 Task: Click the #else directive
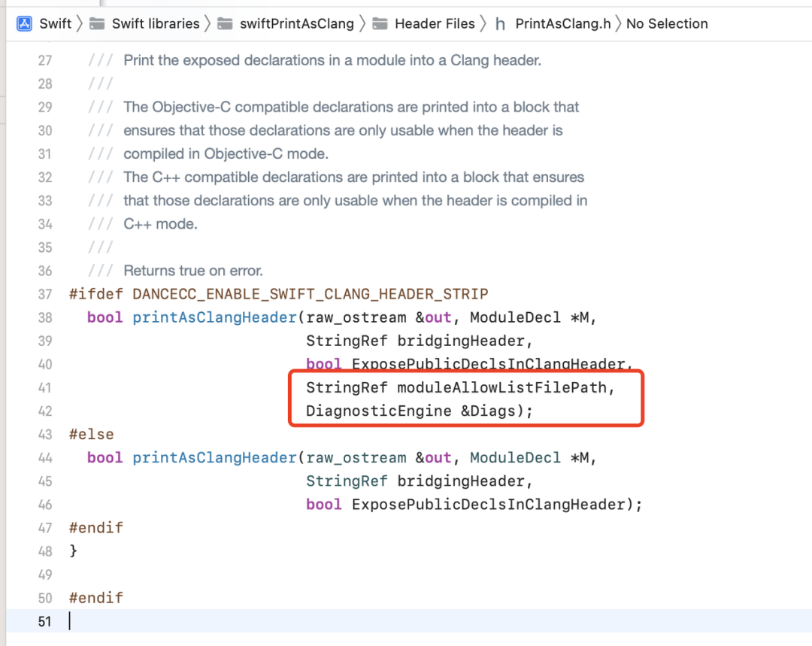(x=92, y=434)
